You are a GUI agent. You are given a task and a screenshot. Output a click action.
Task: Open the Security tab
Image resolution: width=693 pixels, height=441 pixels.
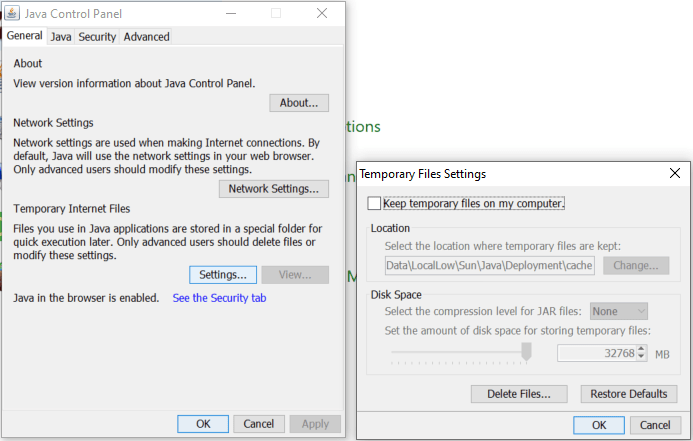coord(97,37)
